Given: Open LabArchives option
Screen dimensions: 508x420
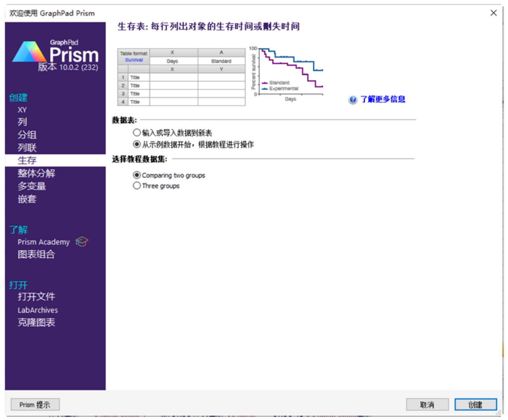Looking at the screenshot, I should [37, 310].
